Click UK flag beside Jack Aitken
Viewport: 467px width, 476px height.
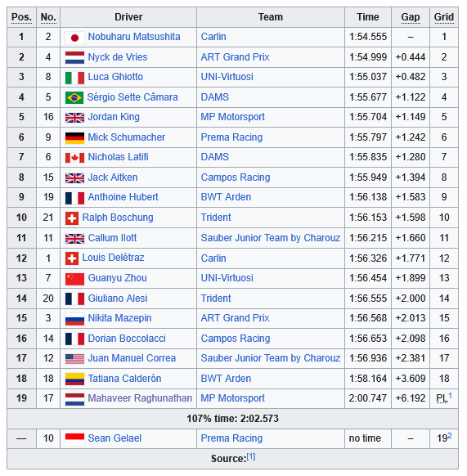[74, 178]
